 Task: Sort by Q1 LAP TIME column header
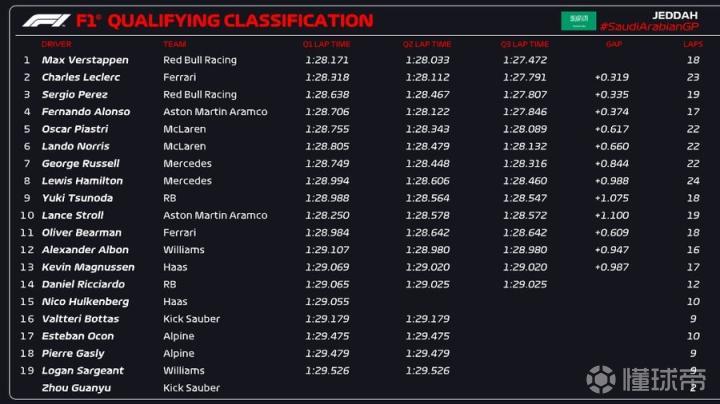coord(326,44)
